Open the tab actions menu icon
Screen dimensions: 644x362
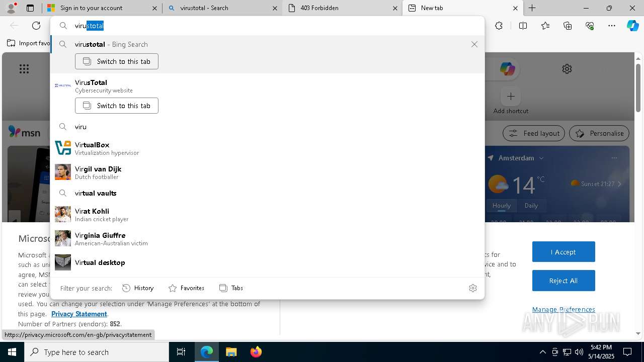[x=30, y=8]
